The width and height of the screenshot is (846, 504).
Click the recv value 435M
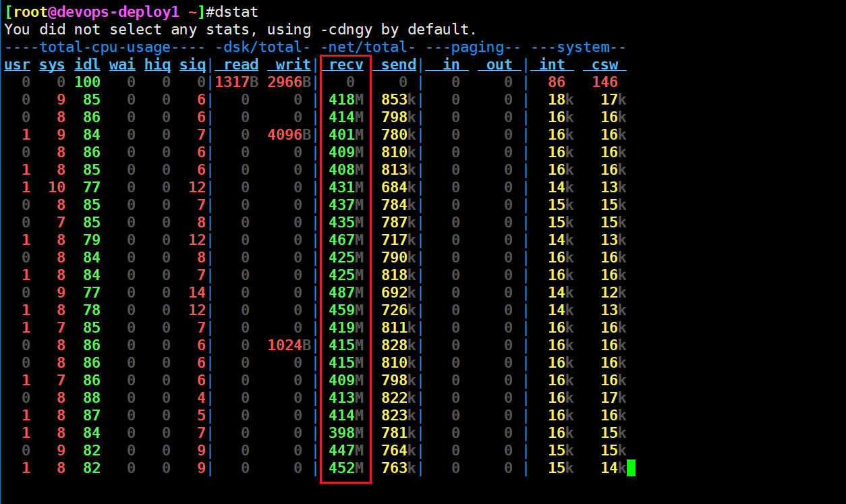point(347,223)
